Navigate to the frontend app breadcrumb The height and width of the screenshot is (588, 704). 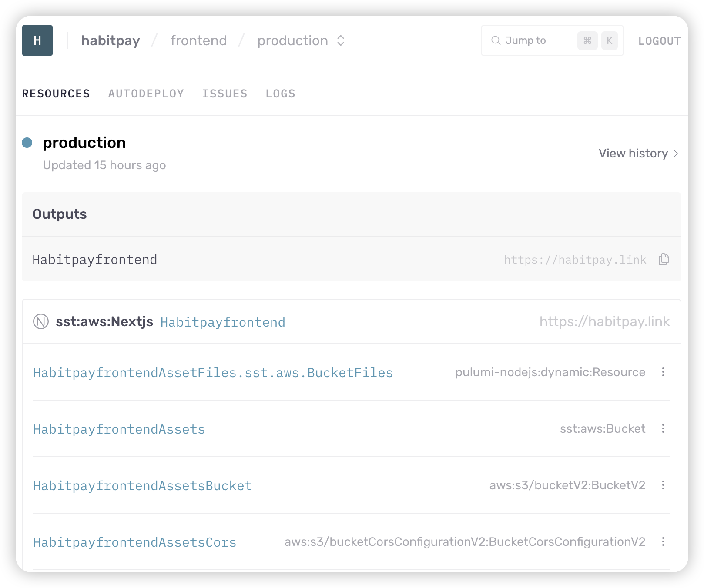point(198,40)
